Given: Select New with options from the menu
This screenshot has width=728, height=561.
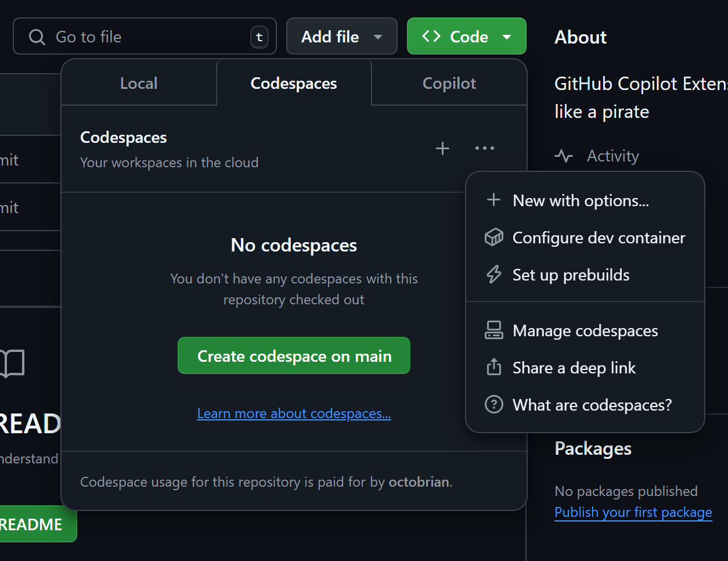Looking at the screenshot, I should tap(581, 200).
